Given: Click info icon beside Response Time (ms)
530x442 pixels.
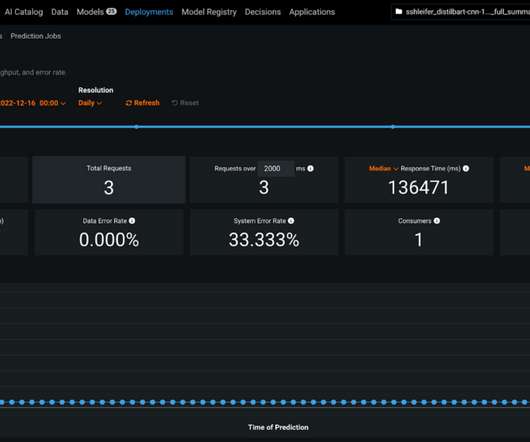Looking at the screenshot, I should coord(466,168).
